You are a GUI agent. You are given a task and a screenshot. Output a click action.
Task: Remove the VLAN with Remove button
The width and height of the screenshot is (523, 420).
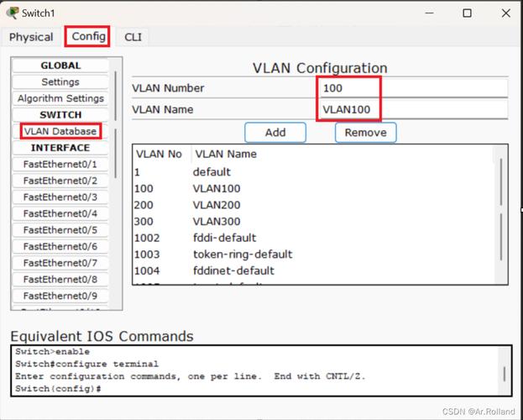(365, 133)
